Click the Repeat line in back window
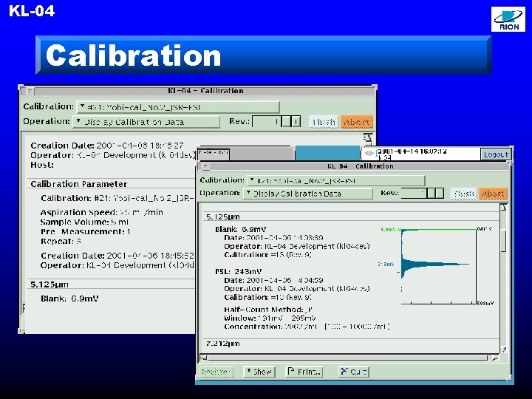Image resolution: width=532 pixels, height=399 pixels. [61, 241]
